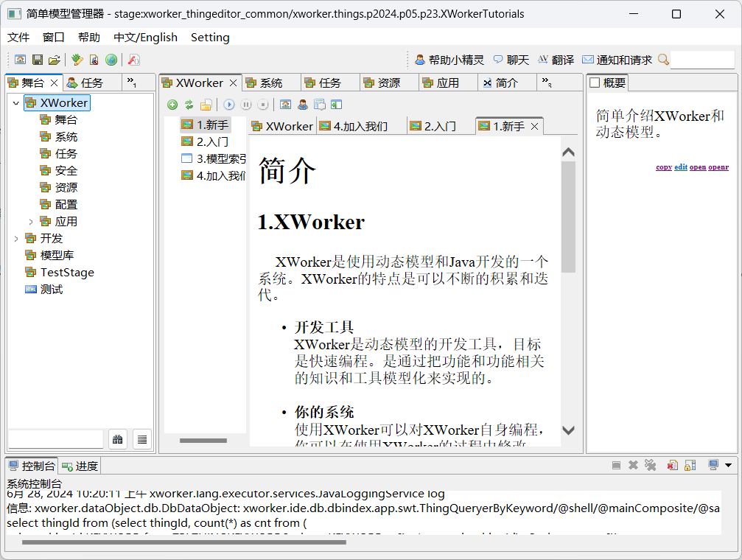Click the blue play button
The image size is (742, 560).
point(229,105)
